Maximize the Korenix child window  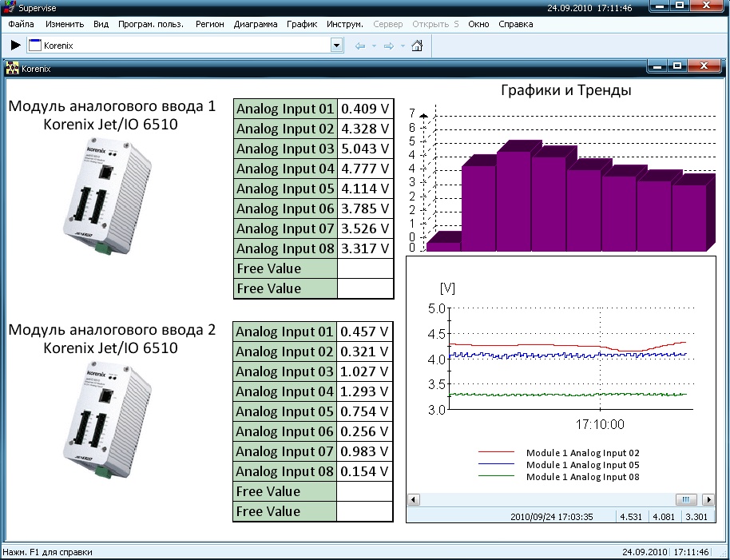coord(677,66)
